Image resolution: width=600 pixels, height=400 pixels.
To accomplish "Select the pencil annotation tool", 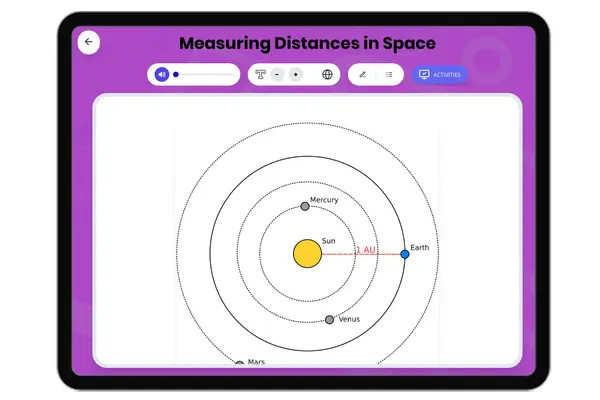I will (363, 74).
